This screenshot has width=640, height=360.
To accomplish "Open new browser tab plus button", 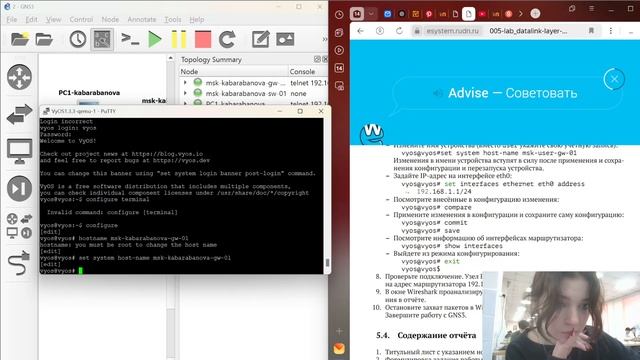I will click(x=535, y=13).
